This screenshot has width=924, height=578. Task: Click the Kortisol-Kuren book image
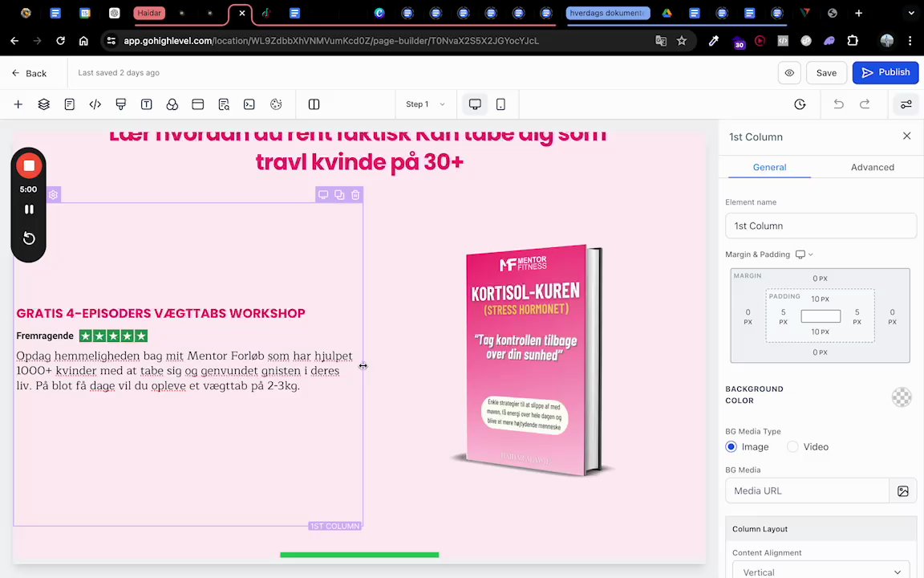pos(532,360)
